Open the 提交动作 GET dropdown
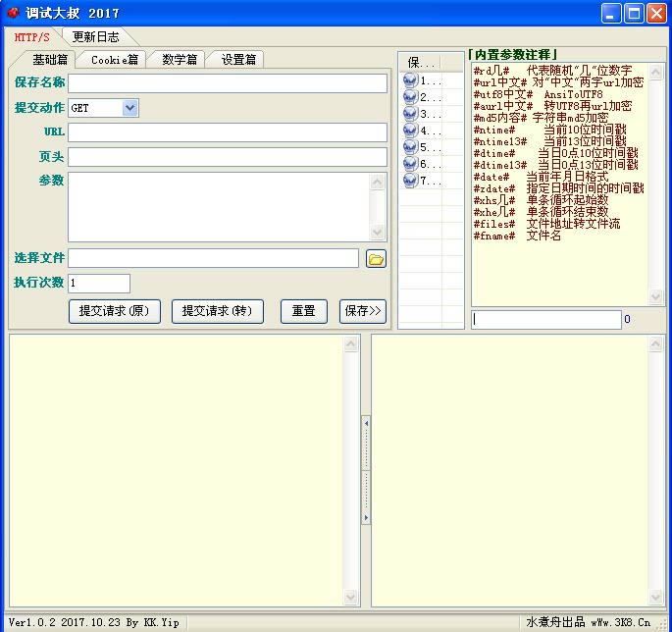The width and height of the screenshot is (672, 632). [129, 108]
